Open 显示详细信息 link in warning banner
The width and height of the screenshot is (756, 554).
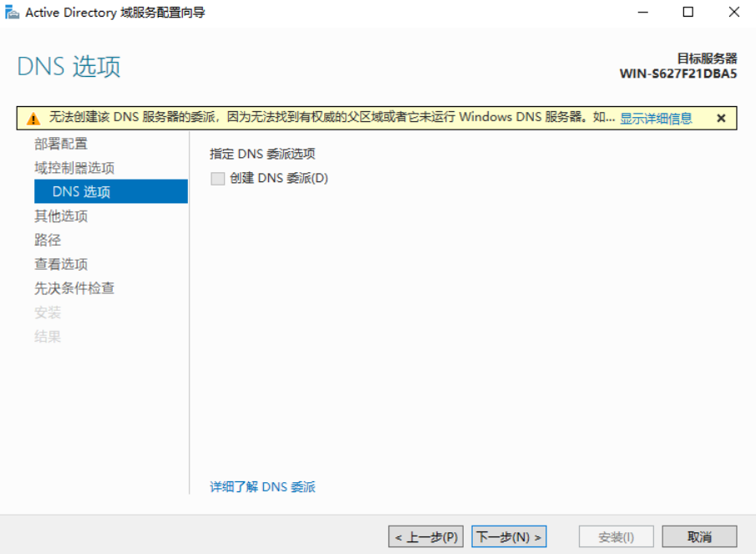tap(656, 118)
